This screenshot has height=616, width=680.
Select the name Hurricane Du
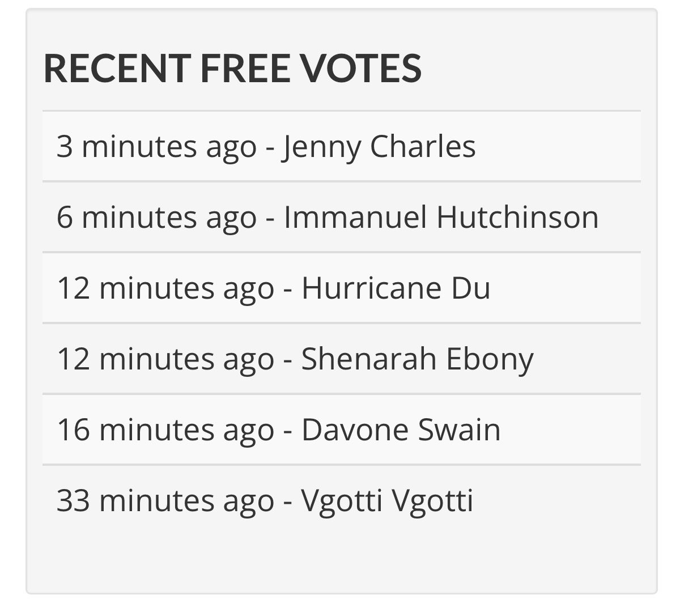pyautogui.click(x=396, y=288)
